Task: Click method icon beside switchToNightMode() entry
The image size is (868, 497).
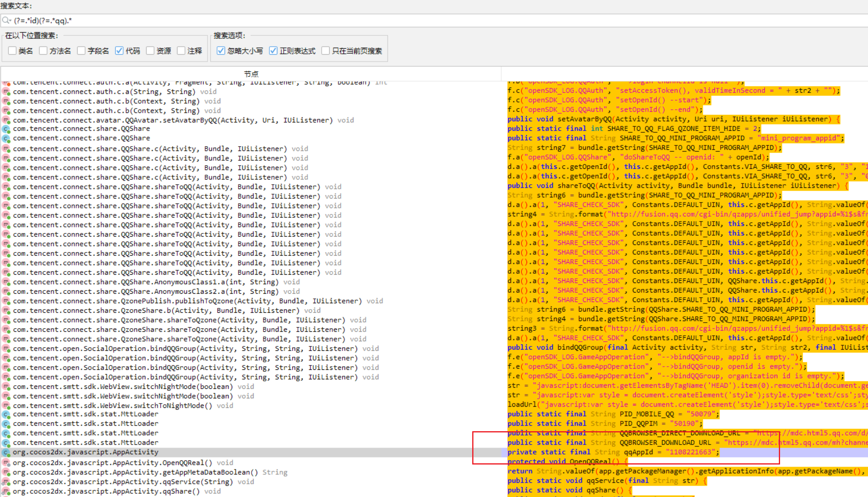Action: [6, 405]
